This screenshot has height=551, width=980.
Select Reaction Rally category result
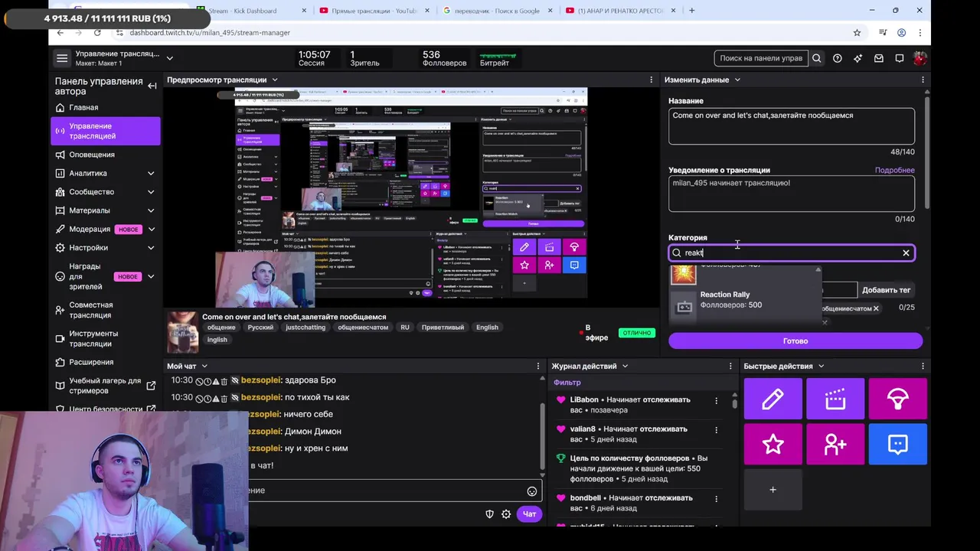[746, 300]
